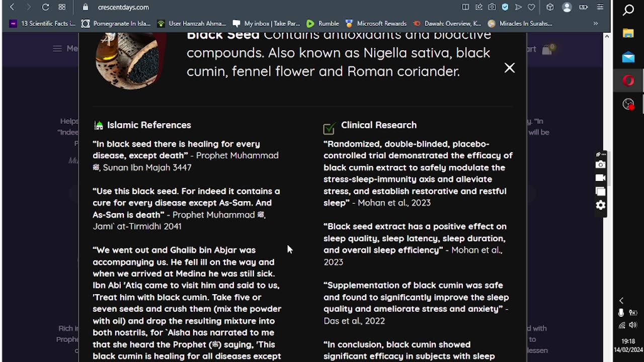
Task: Click the Sunan Ibn Majah 3447 citation
Action: coord(147,167)
